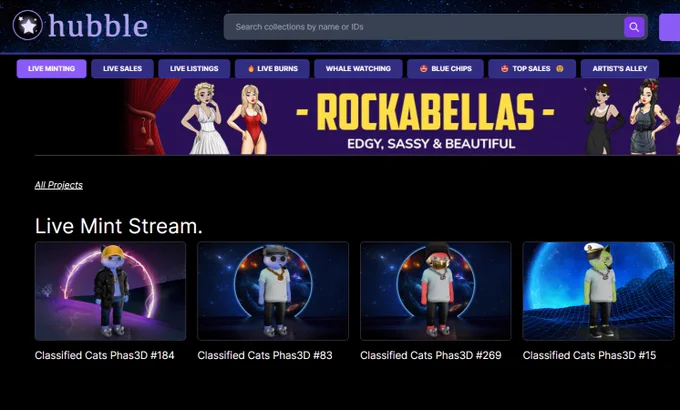Click the purple search magnifier button
This screenshot has height=410, width=680.
(634, 27)
